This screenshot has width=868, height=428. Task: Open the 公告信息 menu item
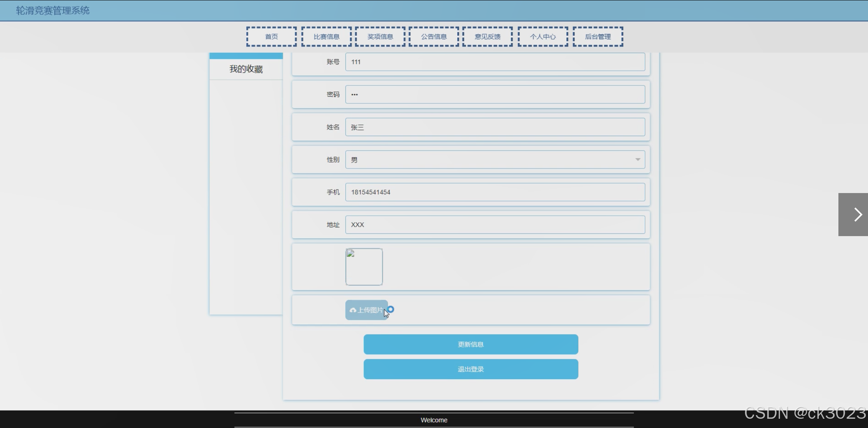click(x=434, y=37)
